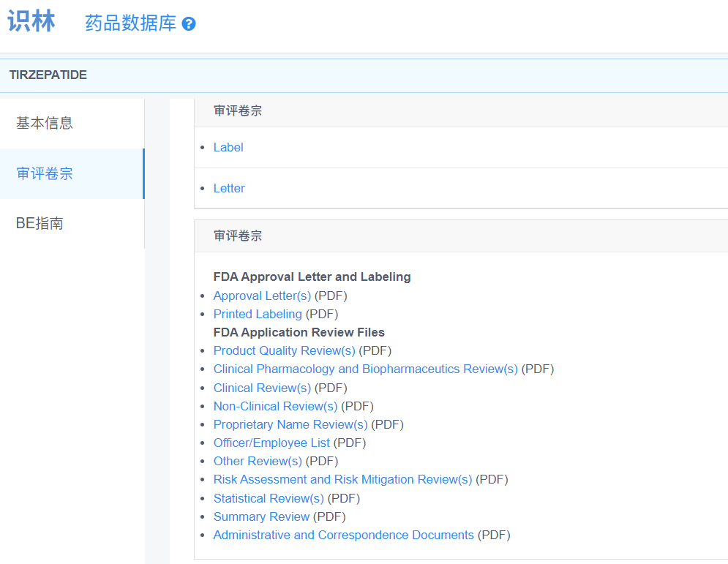Open the Clinical Review(s) link

click(x=262, y=388)
